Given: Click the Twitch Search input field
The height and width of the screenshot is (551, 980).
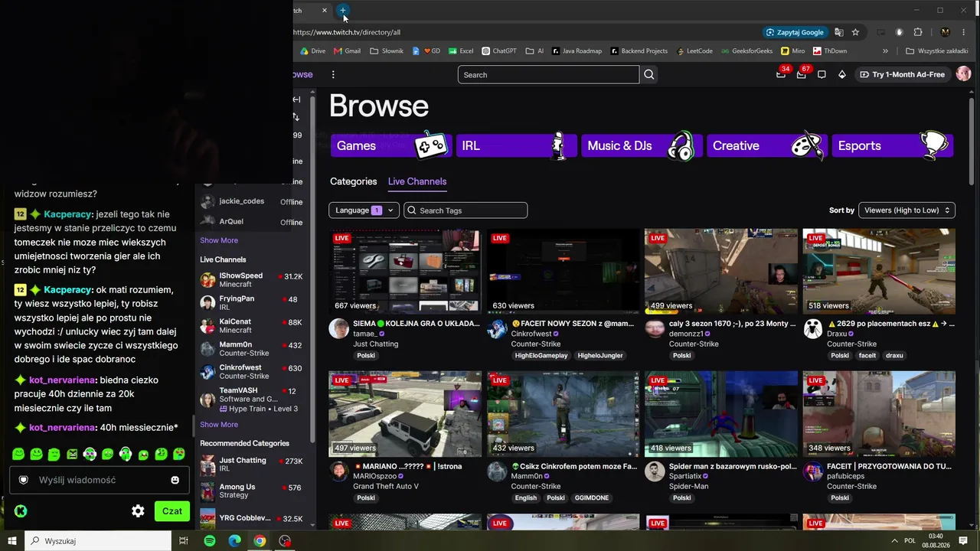Looking at the screenshot, I should click(548, 74).
